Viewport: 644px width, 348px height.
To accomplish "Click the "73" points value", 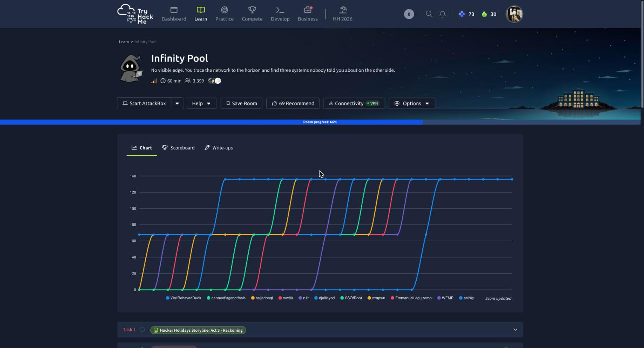I will (471, 14).
